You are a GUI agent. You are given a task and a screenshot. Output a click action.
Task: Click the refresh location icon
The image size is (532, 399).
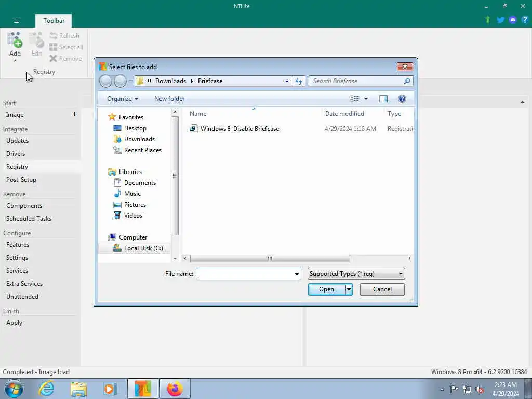[x=299, y=81]
